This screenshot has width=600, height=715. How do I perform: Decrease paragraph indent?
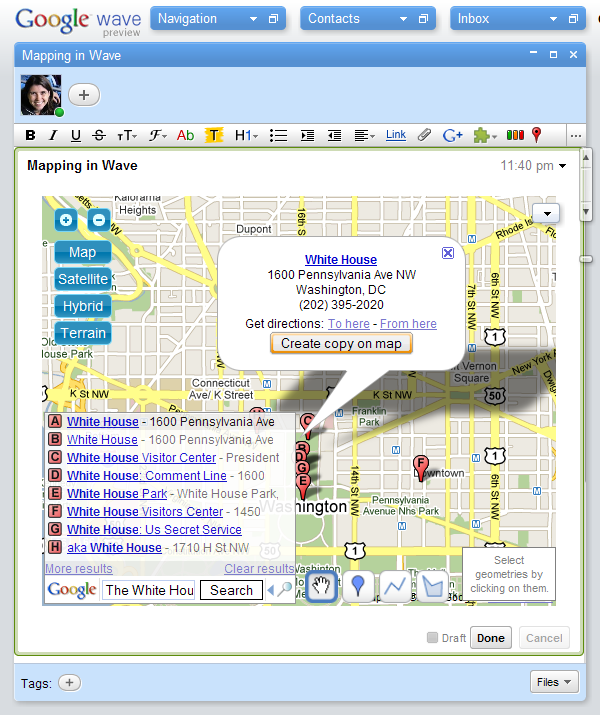pos(334,135)
